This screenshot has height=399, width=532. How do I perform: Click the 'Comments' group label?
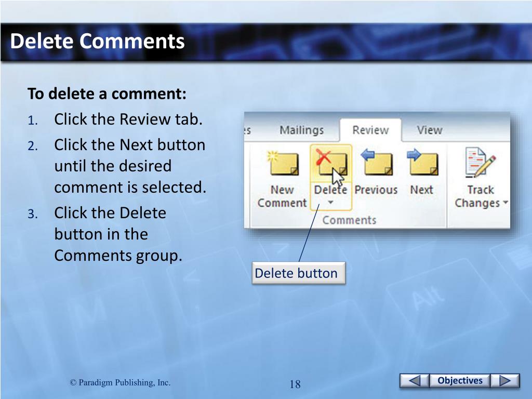(x=349, y=220)
